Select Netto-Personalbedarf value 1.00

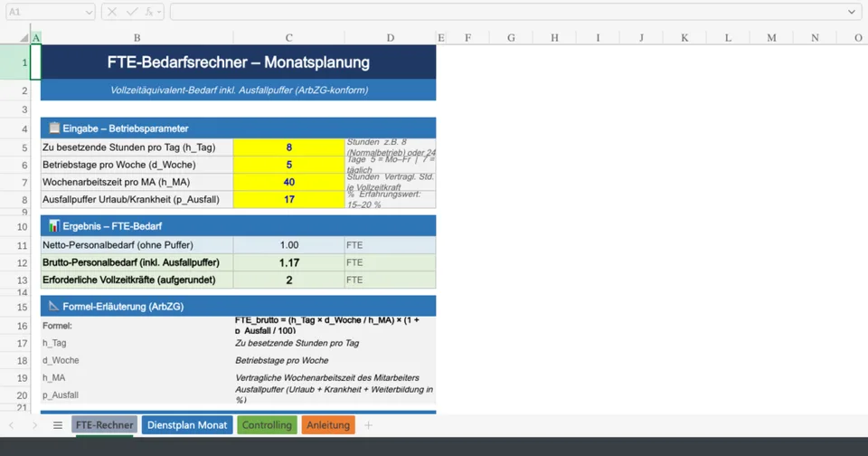[289, 245]
